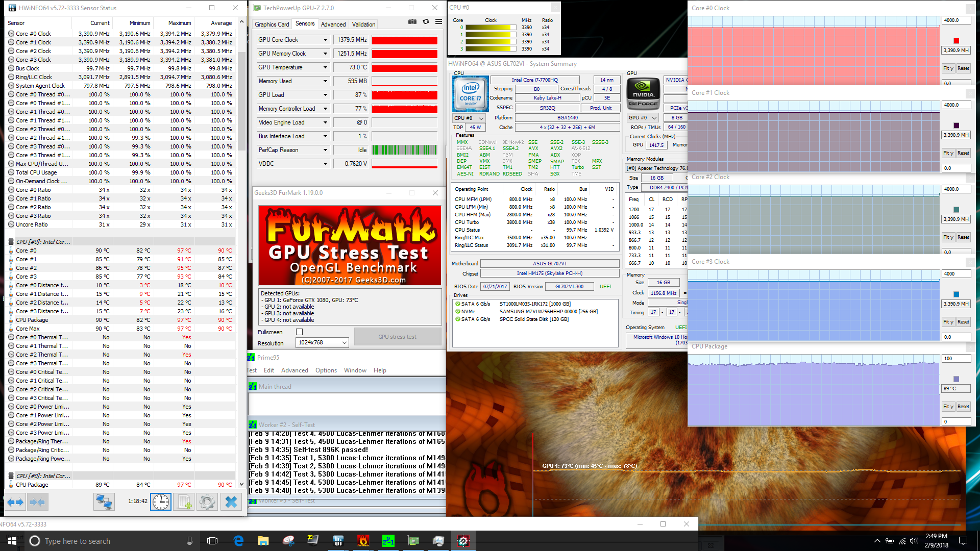This screenshot has width=980, height=551.
Task: Click Fit y button in CPU Package graph
Action: coord(948,407)
